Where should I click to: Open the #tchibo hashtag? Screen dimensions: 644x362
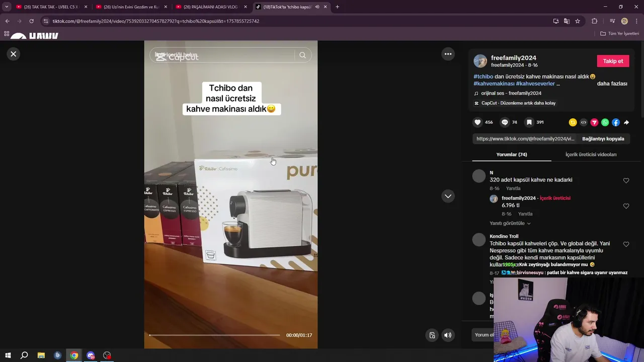(484, 76)
